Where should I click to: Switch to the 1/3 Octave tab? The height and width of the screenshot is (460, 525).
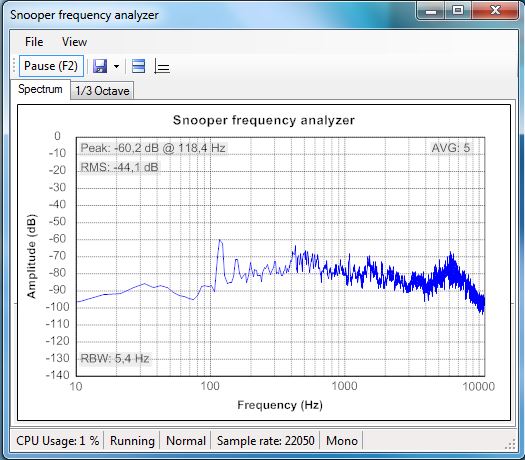[102, 91]
